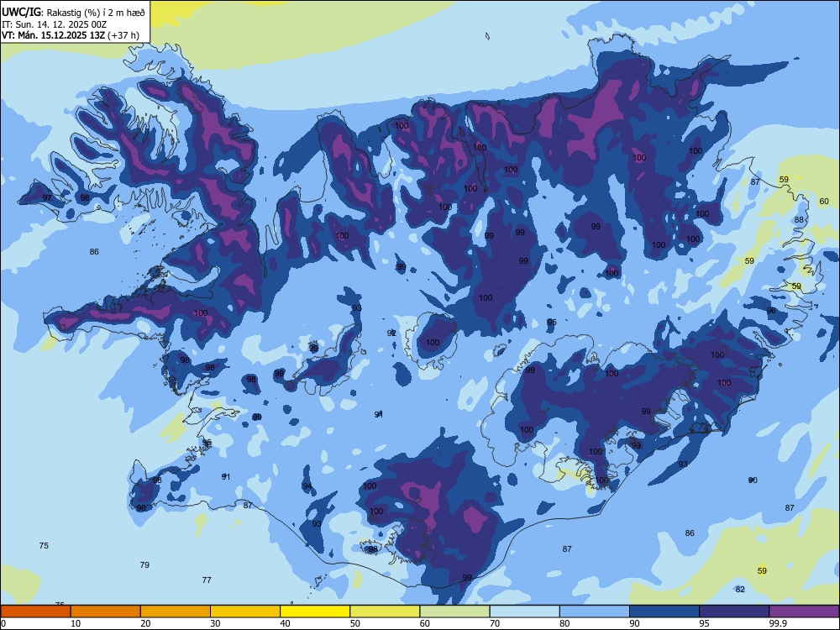Screen dimensions: 840x630
Task: Click the '180' value on the north coast
Action: [x=480, y=147]
